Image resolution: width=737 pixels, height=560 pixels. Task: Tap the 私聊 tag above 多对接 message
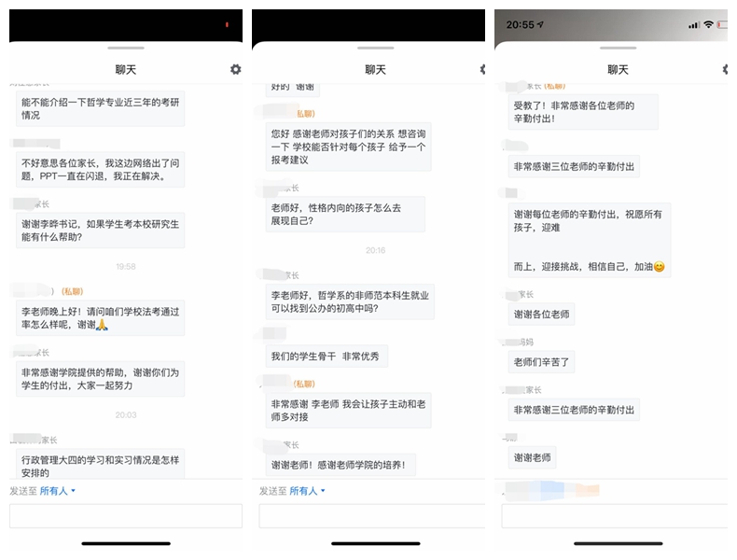point(304,385)
